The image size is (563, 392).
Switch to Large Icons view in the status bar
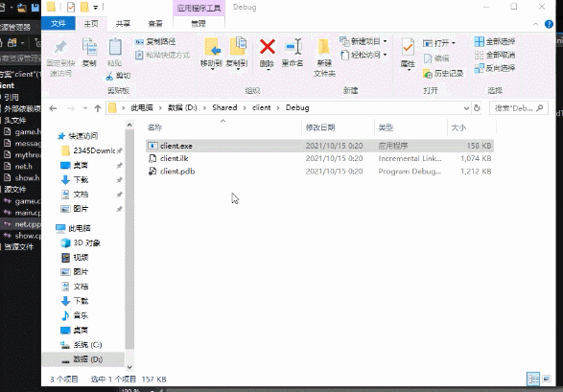547,380
